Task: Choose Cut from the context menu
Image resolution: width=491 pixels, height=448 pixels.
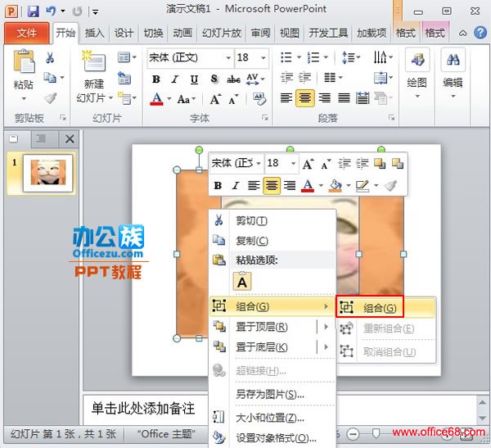Action: coord(273,221)
